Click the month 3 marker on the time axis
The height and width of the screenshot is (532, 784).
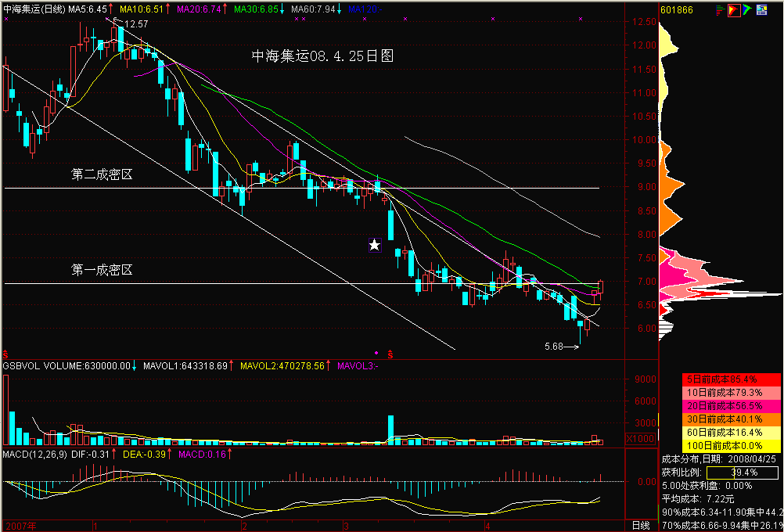coord(346,526)
